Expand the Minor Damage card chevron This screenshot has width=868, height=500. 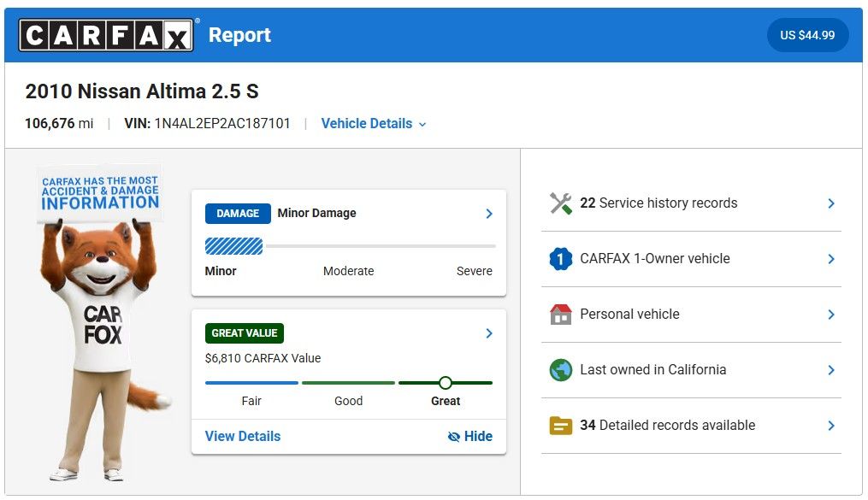[x=489, y=214]
